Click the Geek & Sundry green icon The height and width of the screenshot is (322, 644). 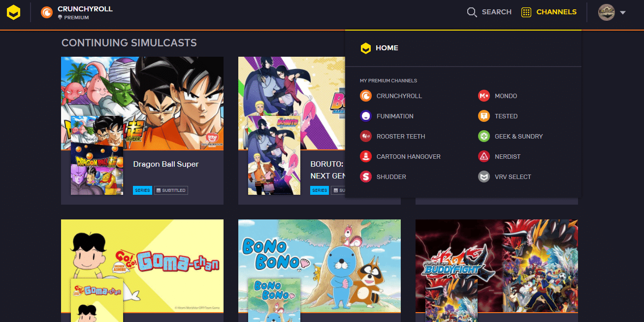(484, 136)
